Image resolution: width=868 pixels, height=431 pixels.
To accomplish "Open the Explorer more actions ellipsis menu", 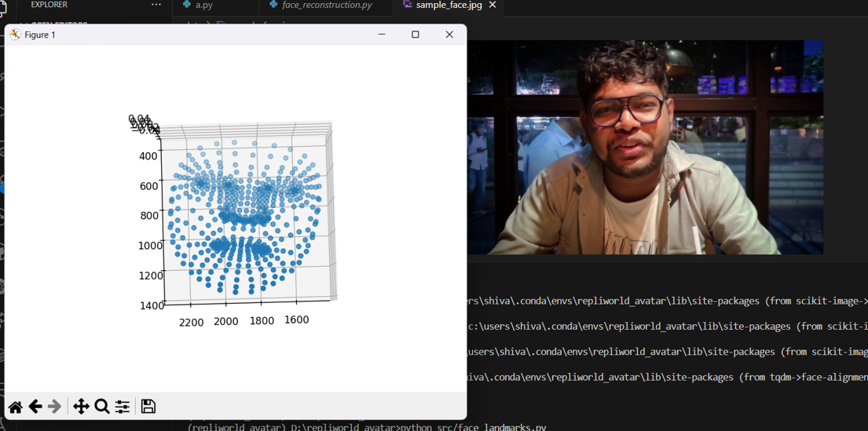I will (x=156, y=5).
